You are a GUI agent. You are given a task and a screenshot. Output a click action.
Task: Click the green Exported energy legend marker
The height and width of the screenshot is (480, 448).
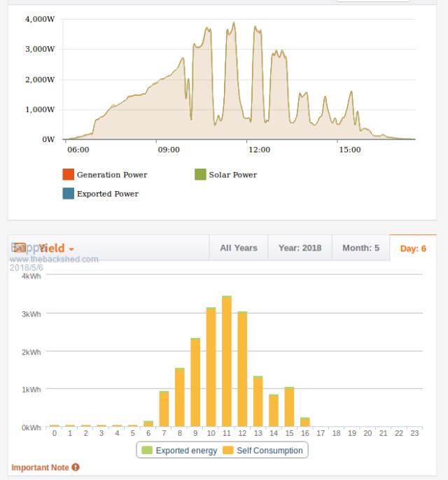(147, 451)
